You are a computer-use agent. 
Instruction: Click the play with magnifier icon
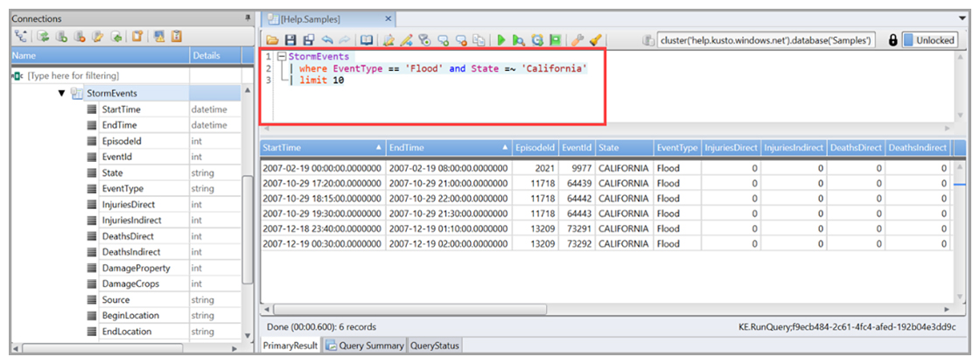(x=519, y=40)
